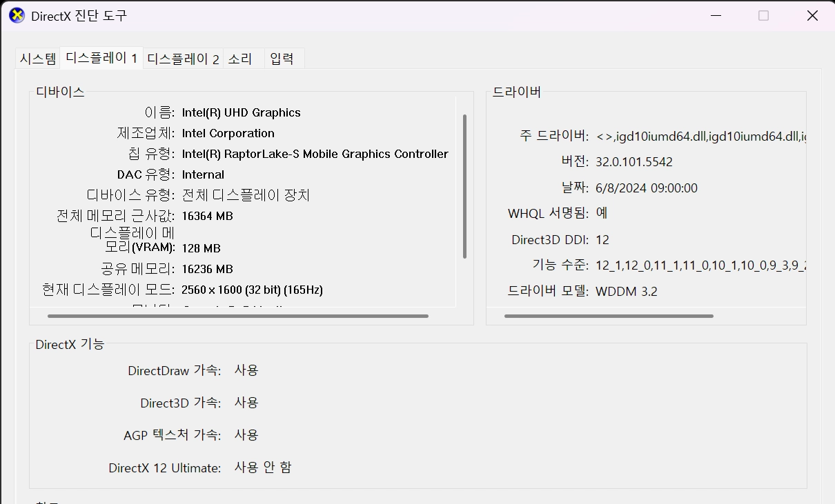Click the DirectDraw 가속 status 사용
Screen dimensions: 835x504
pos(246,370)
